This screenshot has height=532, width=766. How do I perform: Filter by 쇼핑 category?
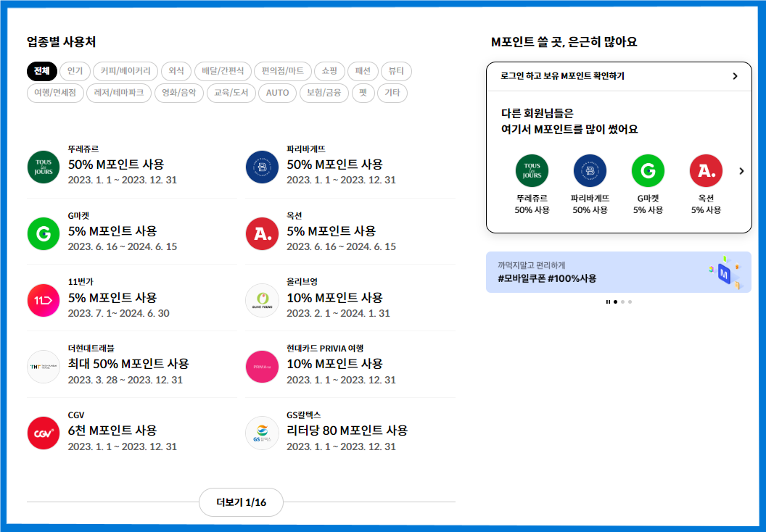(x=330, y=71)
